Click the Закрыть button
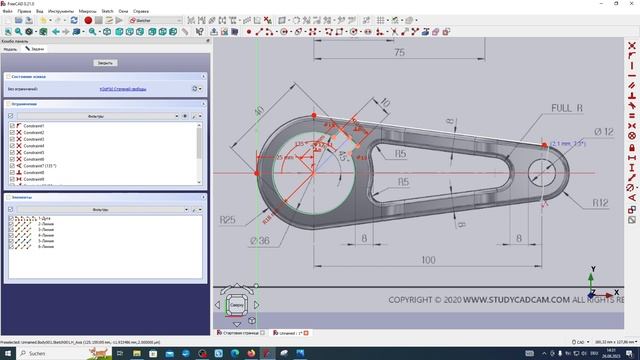640x360 pixels. tap(105, 63)
